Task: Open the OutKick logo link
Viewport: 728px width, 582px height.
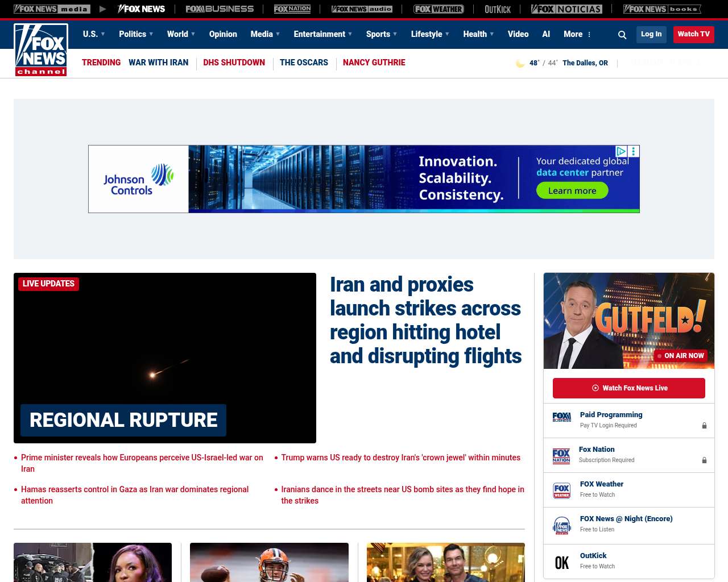Action: pos(498,9)
